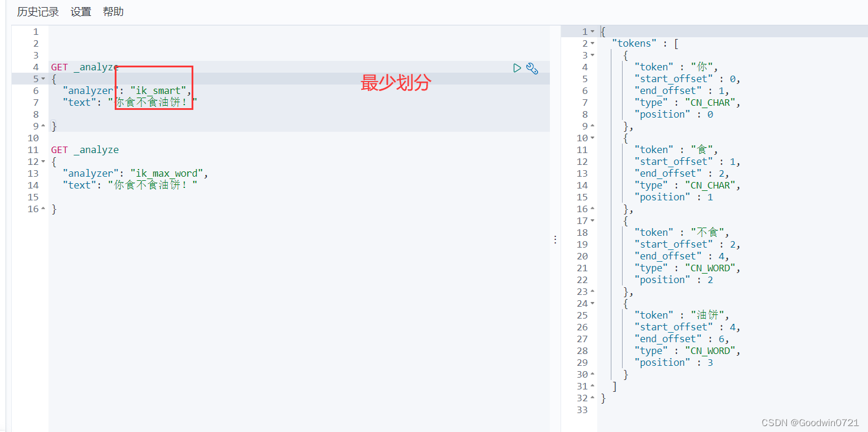
Task: Click the "ik_smart" analyzer value
Action: pyautogui.click(x=158, y=90)
